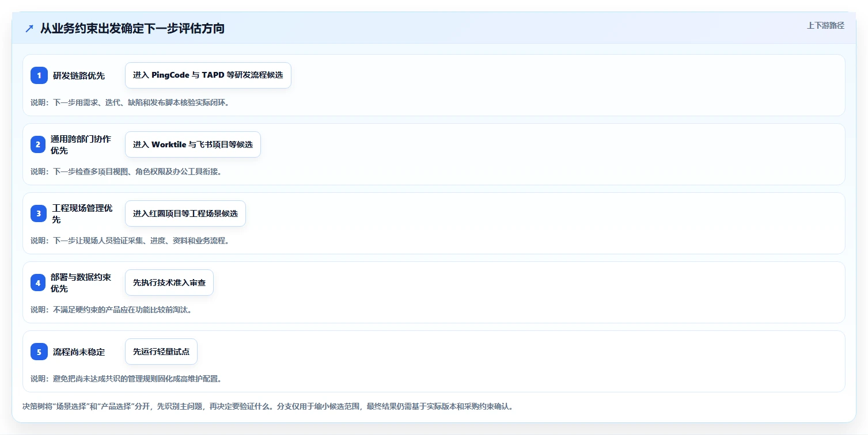Open 进入 PingCode 与 TAPD 等研发流程候选
Viewport: 868px width, 435px height.
208,75
